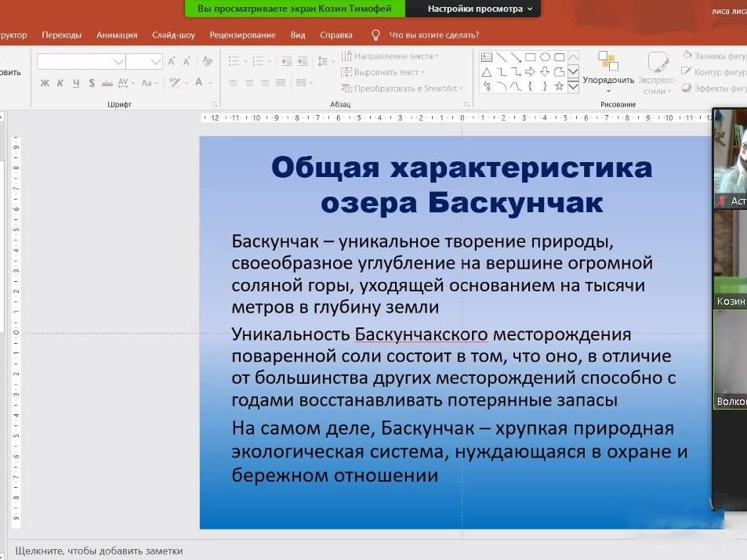The height and width of the screenshot is (560, 747).
Task: Toggle bold (Ж) formatting
Action: point(45,83)
